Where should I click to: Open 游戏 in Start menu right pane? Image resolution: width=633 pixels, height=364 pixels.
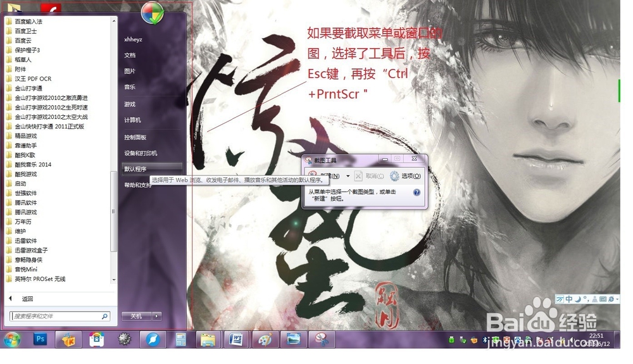[x=130, y=104]
